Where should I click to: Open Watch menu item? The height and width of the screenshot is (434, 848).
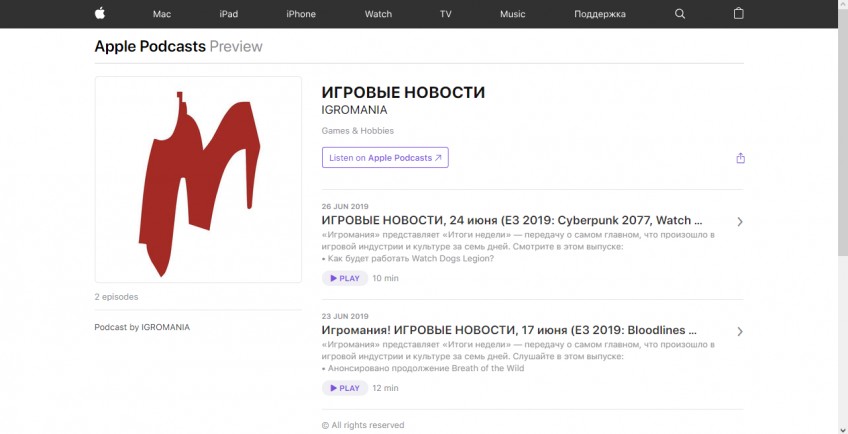pyautogui.click(x=378, y=14)
